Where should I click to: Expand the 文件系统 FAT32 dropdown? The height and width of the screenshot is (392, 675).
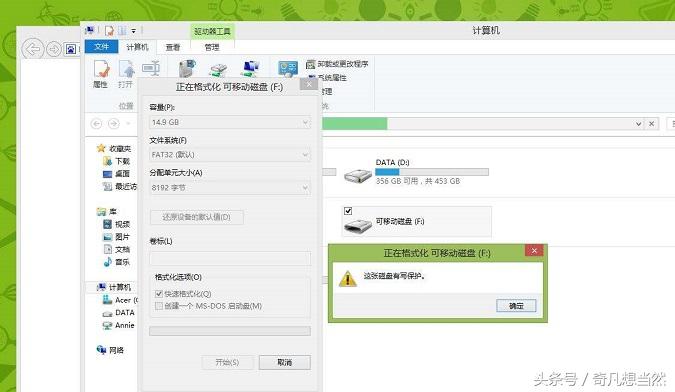230,154
